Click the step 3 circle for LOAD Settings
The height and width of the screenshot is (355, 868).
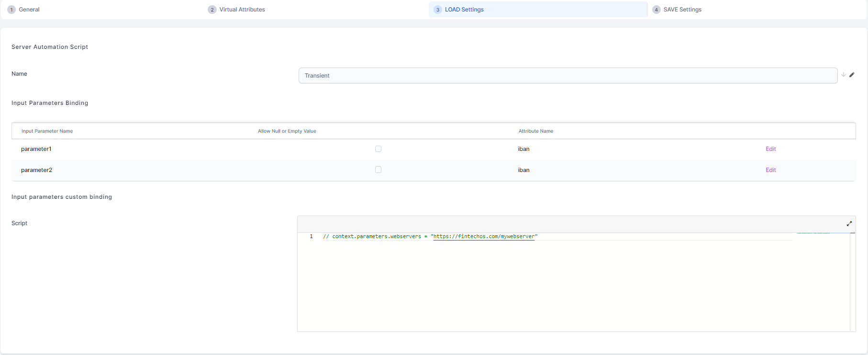(x=437, y=10)
